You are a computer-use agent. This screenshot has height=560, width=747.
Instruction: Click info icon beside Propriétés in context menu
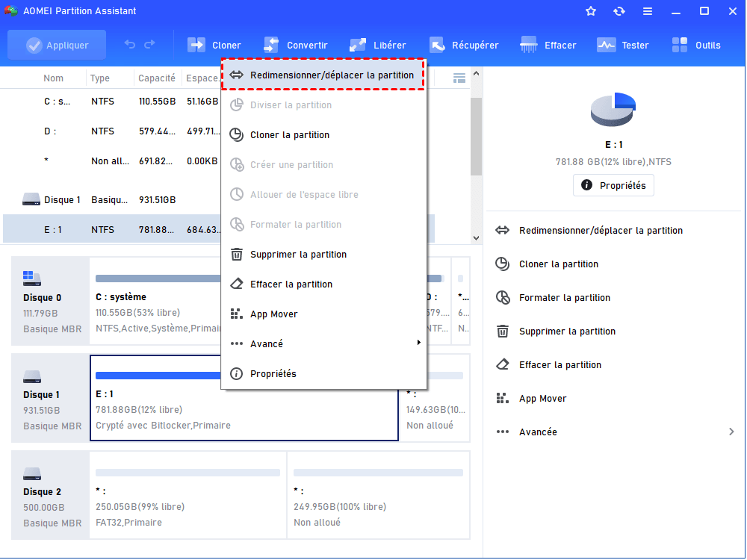click(x=236, y=374)
